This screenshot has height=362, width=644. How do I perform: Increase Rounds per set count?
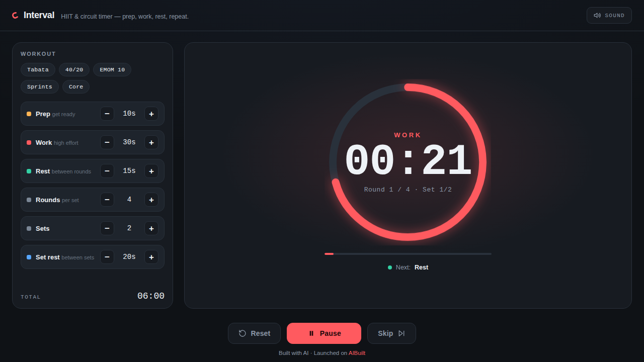pos(151,200)
